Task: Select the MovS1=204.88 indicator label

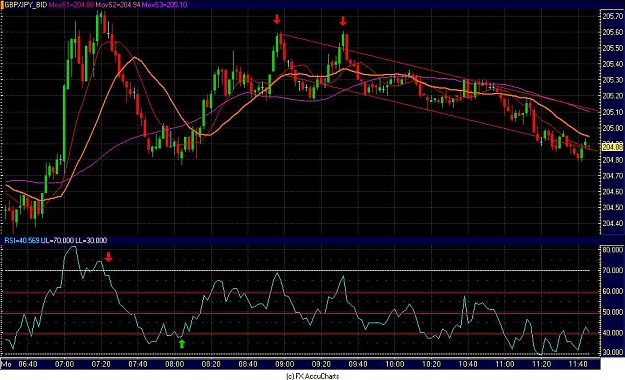Action: point(72,5)
